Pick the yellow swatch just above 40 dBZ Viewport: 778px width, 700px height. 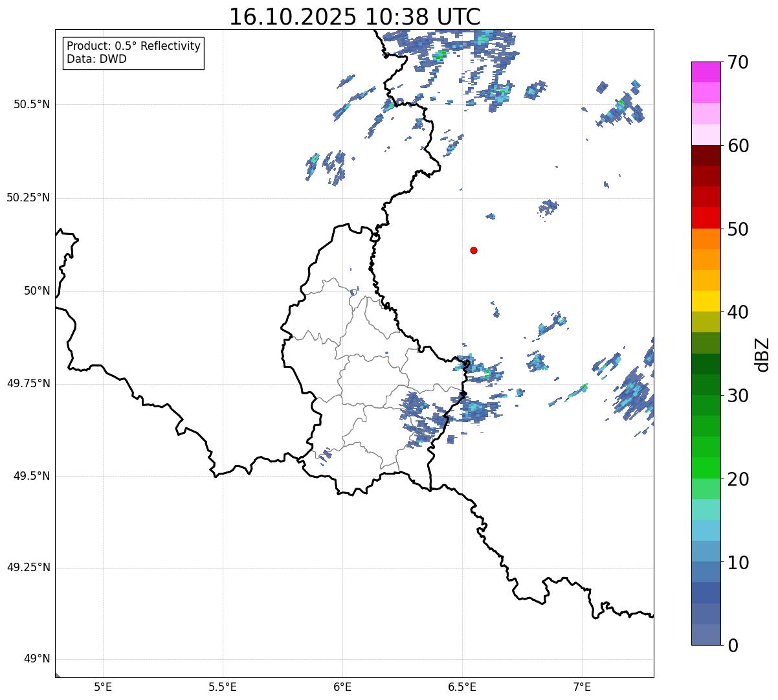pos(706,301)
